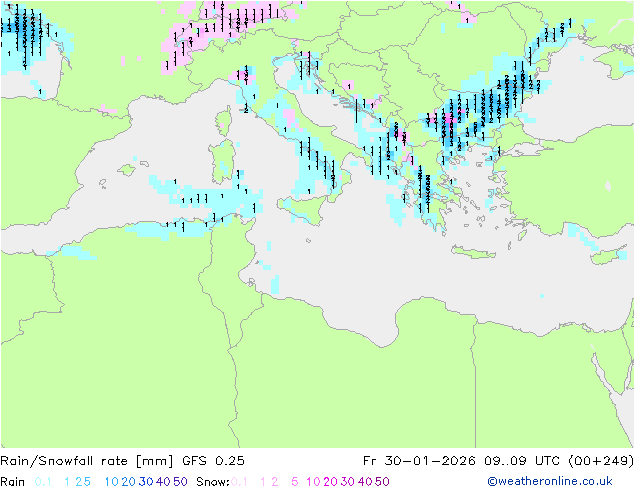
Task: Select the Rain legend value 20
Action: point(129,482)
